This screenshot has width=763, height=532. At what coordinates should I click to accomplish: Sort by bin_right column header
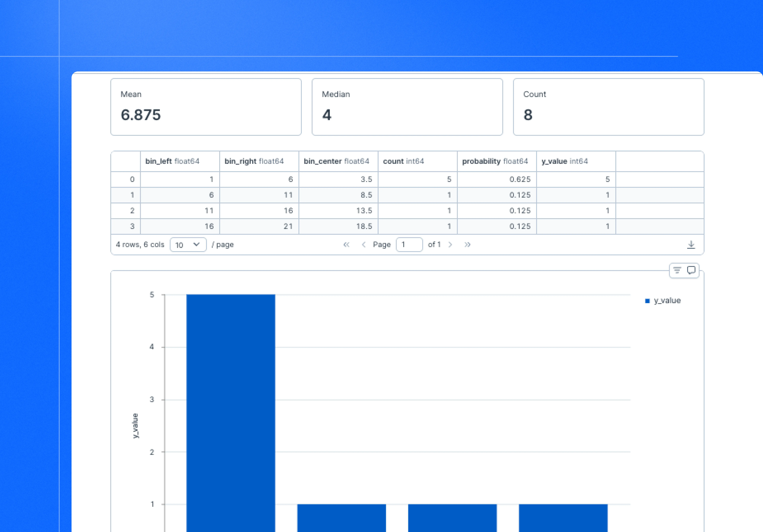254,161
